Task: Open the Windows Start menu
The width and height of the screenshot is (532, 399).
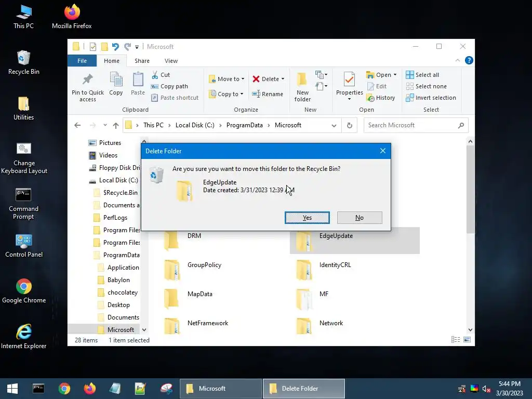Action: pyautogui.click(x=12, y=389)
